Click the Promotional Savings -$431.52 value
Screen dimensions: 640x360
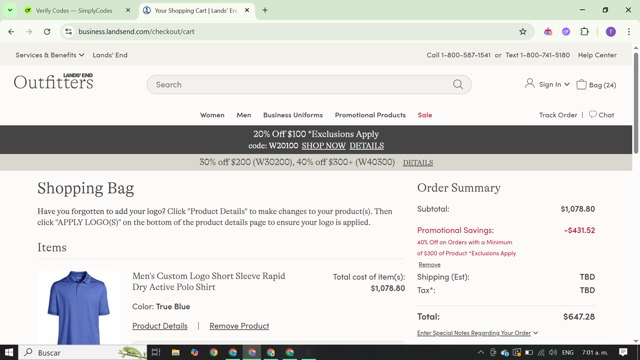tap(579, 230)
